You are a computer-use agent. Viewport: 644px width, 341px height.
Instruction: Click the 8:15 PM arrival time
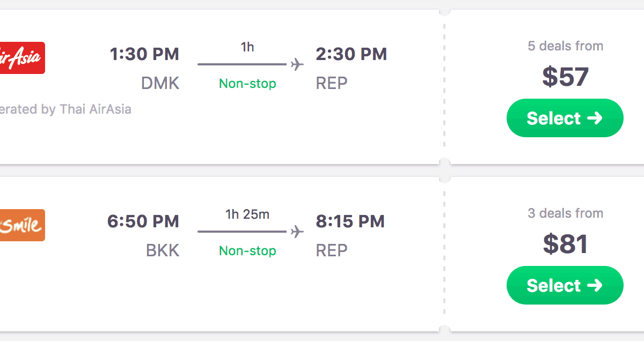point(350,221)
